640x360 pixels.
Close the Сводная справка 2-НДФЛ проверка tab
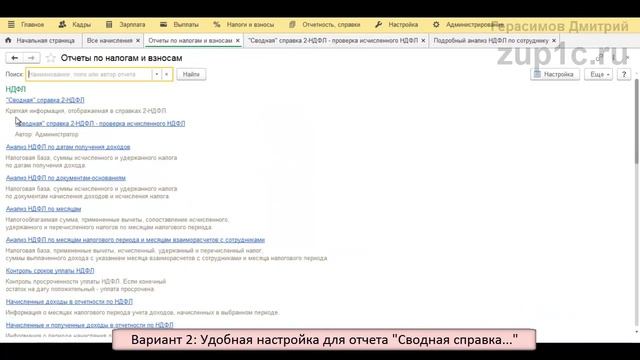pos(423,40)
